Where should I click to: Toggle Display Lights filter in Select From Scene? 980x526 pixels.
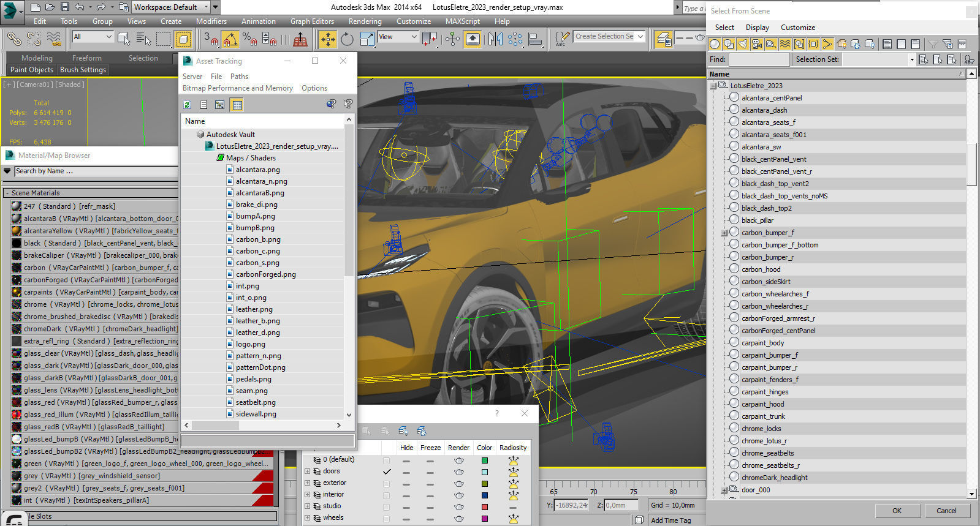[x=742, y=44]
